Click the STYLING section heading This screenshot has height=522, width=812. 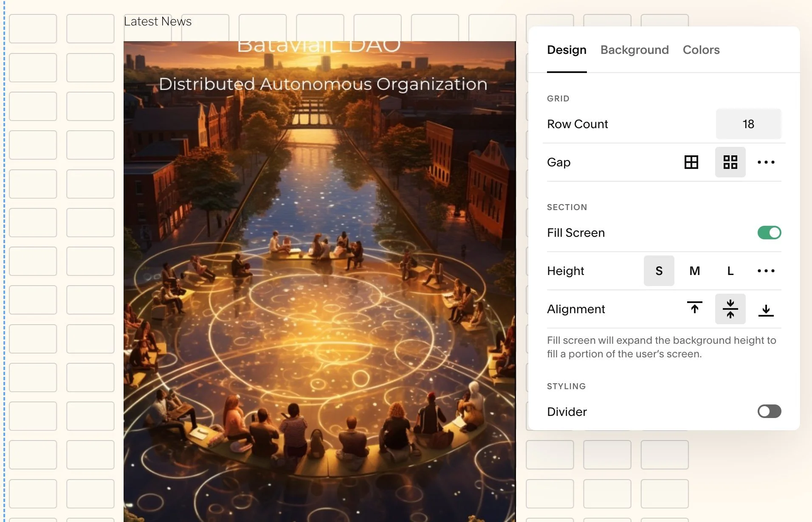click(566, 386)
